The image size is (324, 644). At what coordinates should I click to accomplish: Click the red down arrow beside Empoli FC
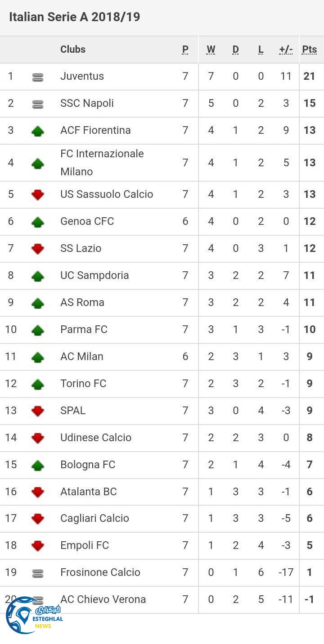click(x=38, y=546)
